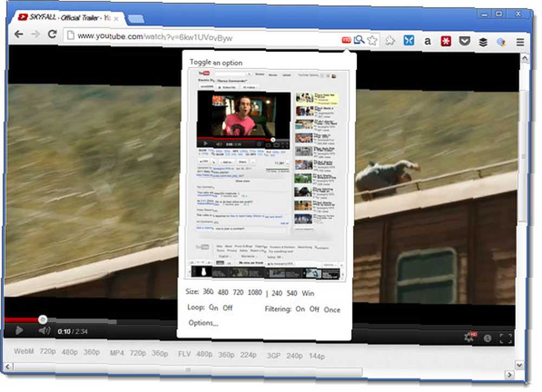The image size is (542, 392).
Task: Turn Loop Off in popup
Action: coord(228,307)
